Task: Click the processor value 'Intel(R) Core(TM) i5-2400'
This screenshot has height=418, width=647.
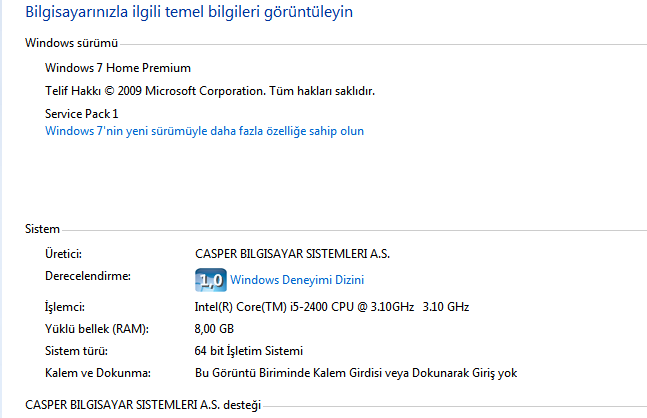Action: click(332, 307)
